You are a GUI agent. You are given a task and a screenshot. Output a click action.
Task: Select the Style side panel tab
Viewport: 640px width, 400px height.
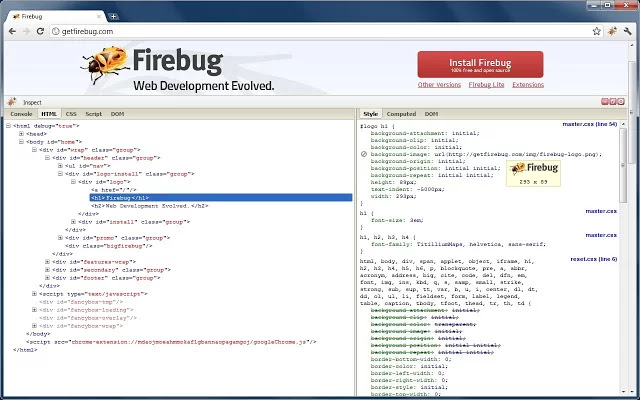point(371,114)
